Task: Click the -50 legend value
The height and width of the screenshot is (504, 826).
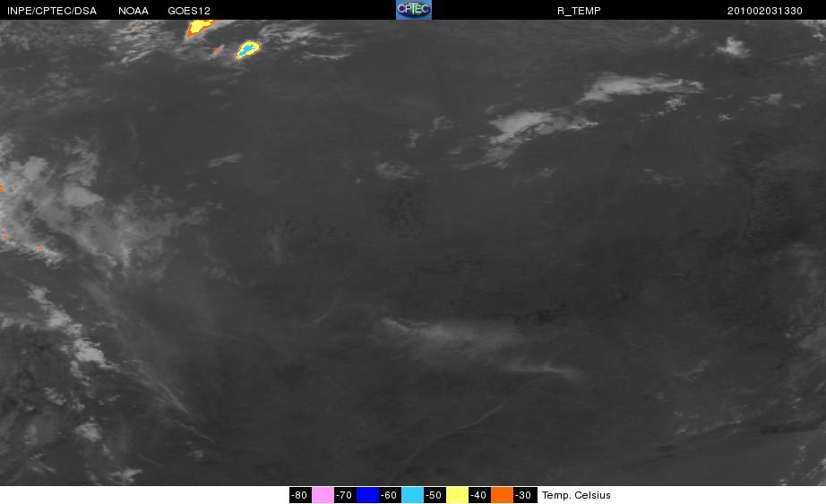Action: pyautogui.click(x=435, y=495)
